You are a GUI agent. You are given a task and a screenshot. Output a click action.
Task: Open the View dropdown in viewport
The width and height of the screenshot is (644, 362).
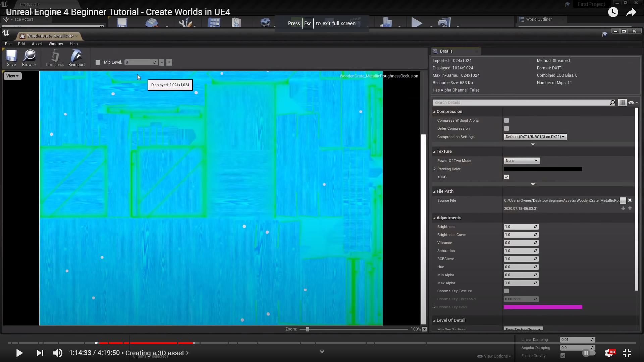(12, 76)
